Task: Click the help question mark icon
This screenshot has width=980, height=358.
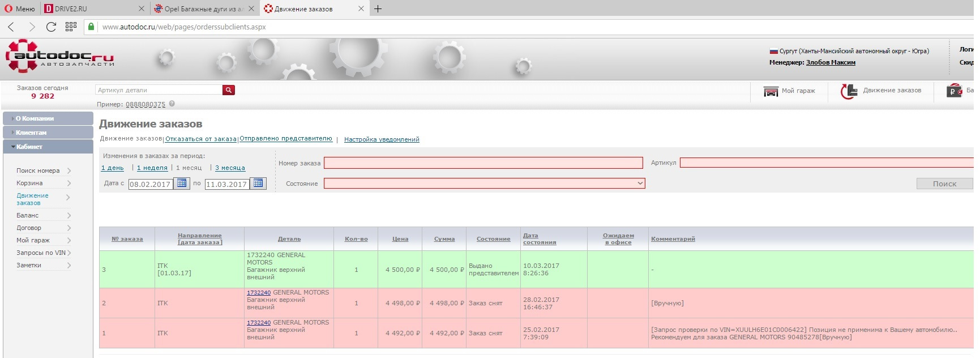Action: tap(172, 104)
